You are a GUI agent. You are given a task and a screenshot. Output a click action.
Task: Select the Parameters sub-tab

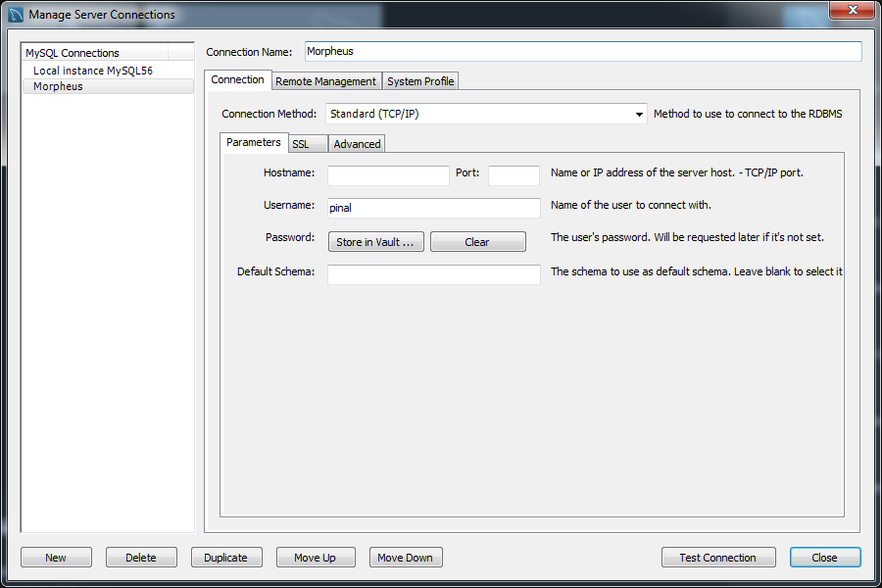pyautogui.click(x=253, y=142)
